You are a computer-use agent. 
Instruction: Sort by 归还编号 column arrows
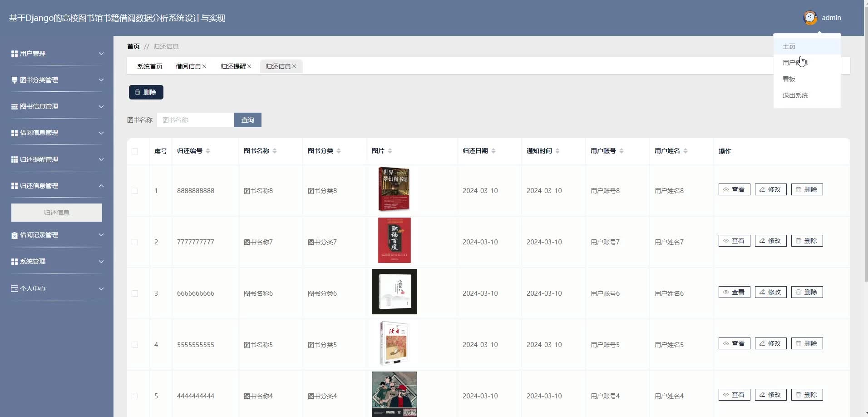[208, 151]
